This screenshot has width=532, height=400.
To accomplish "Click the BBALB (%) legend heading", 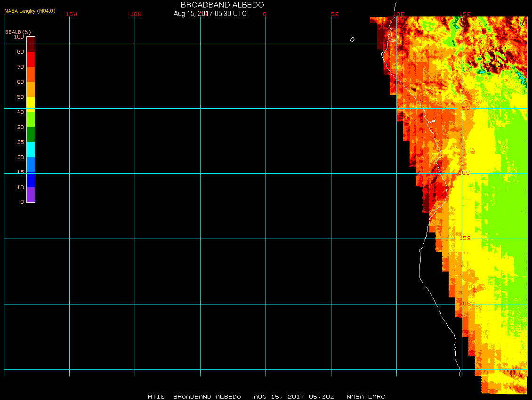I will tap(18, 32).
